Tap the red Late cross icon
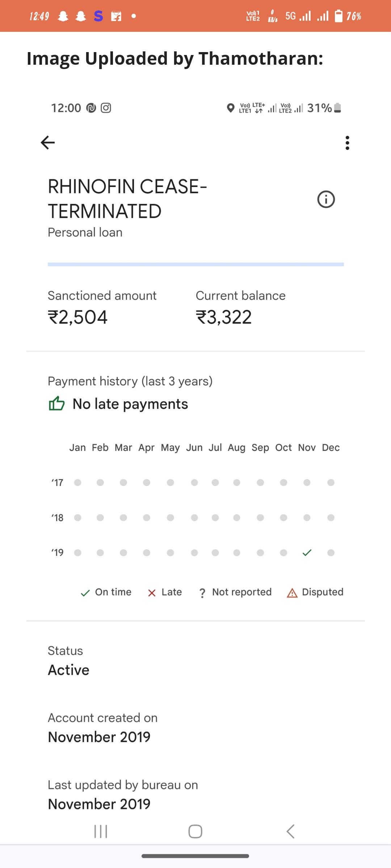 [x=152, y=593]
